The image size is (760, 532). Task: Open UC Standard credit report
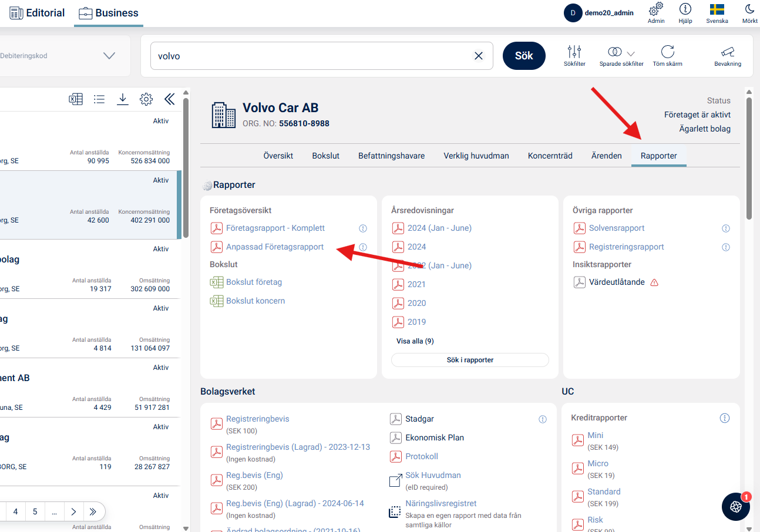point(604,491)
